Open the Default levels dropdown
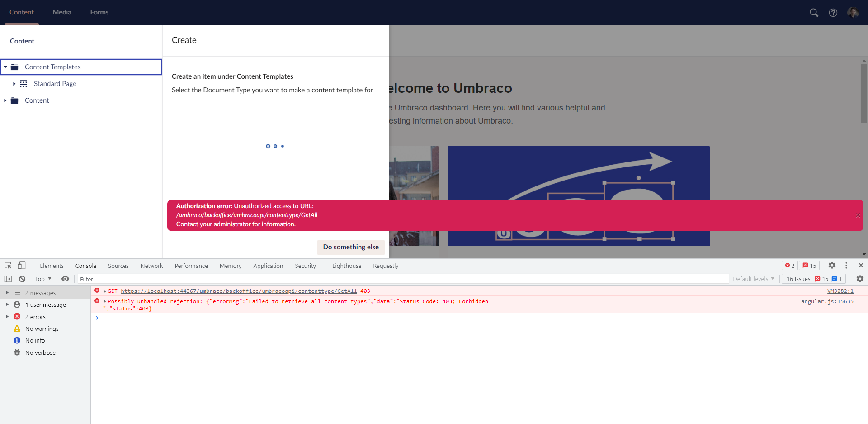The width and height of the screenshot is (868, 424). click(754, 279)
